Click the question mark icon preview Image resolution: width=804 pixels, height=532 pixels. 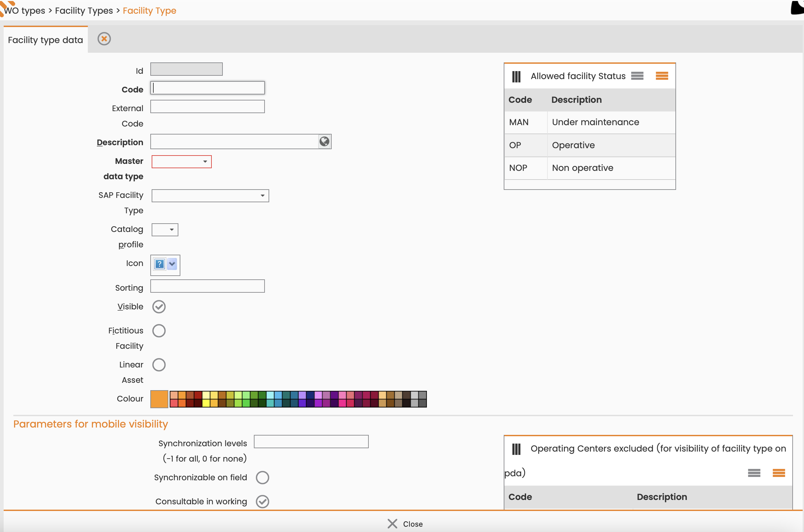(x=159, y=264)
